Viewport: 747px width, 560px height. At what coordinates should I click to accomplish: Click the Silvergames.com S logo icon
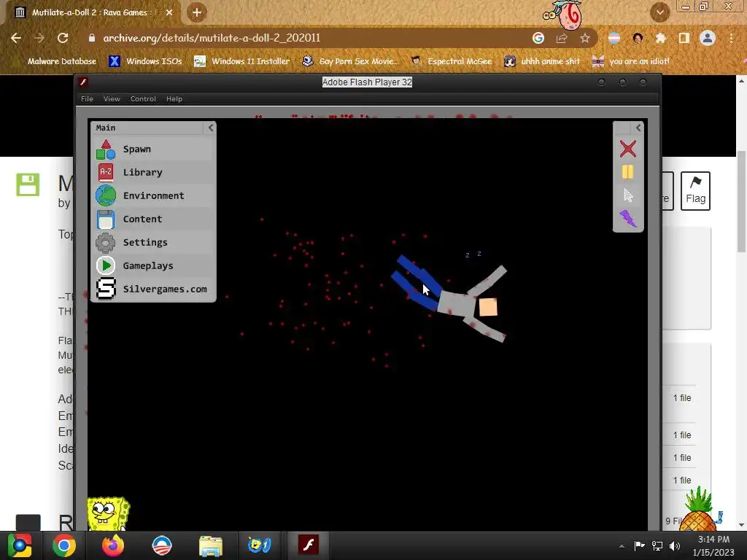tap(106, 289)
